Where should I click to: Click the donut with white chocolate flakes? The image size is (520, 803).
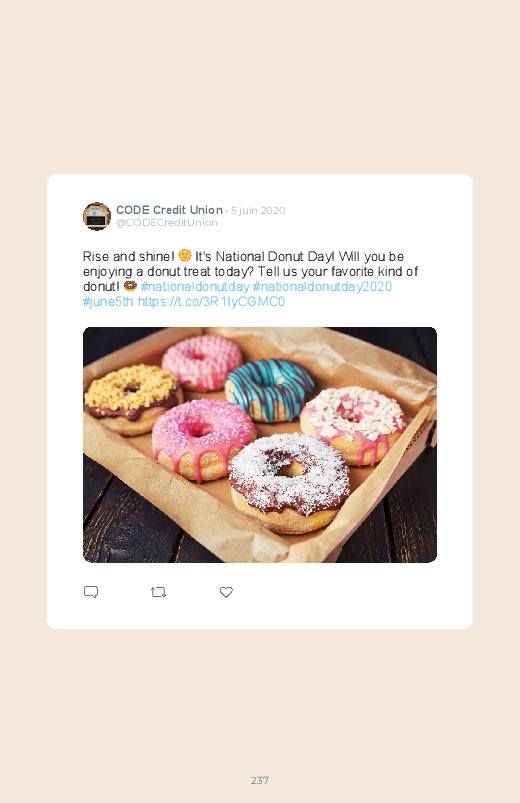pos(353,425)
